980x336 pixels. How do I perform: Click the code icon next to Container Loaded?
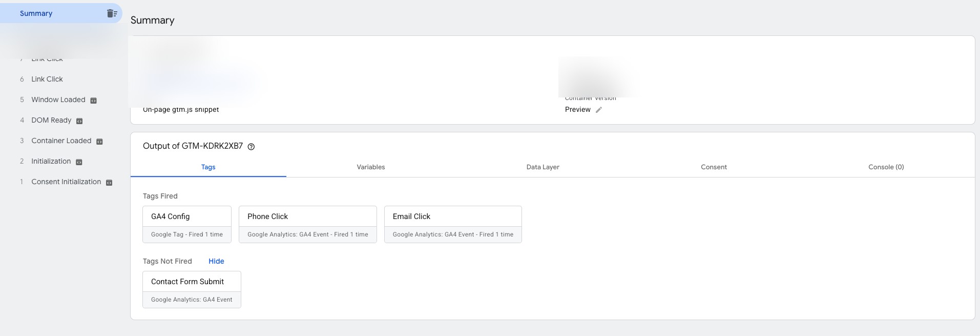click(x=99, y=142)
